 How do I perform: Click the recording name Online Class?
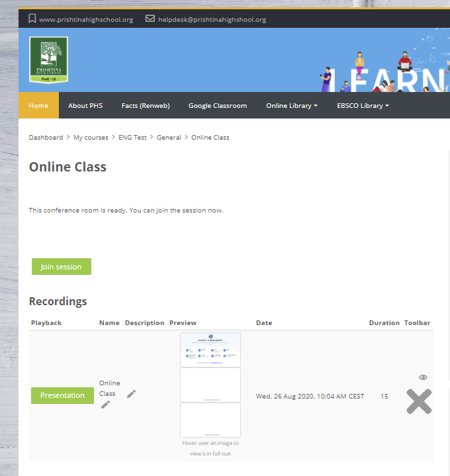pos(110,388)
